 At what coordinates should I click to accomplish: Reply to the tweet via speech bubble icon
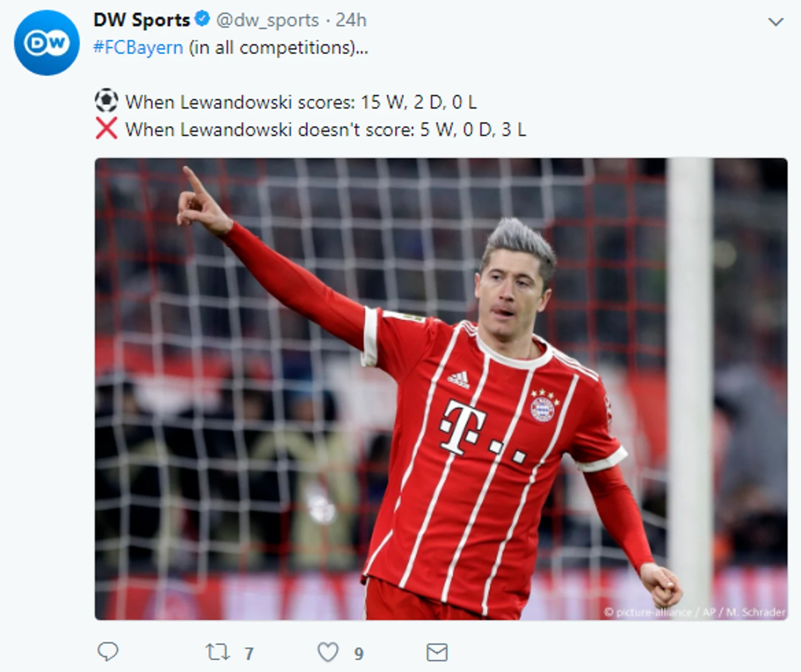pos(108,652)
